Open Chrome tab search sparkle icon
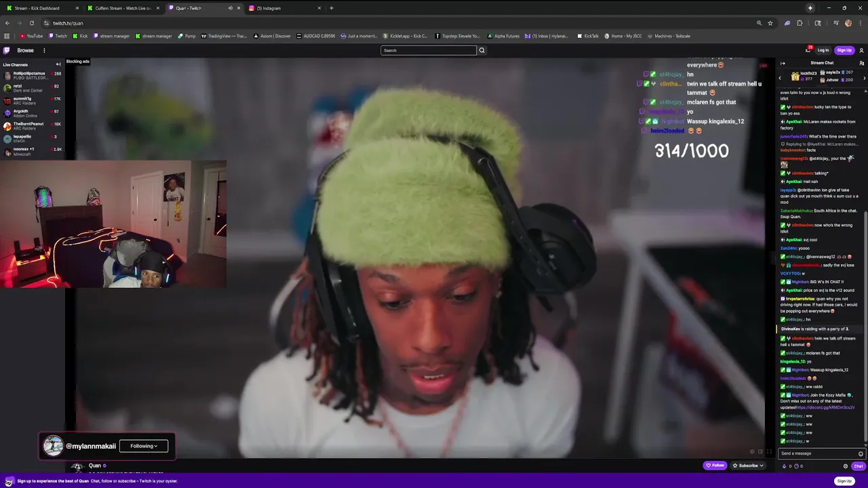The width and height of the screenshot is (868, 488). tap(810, 8)
